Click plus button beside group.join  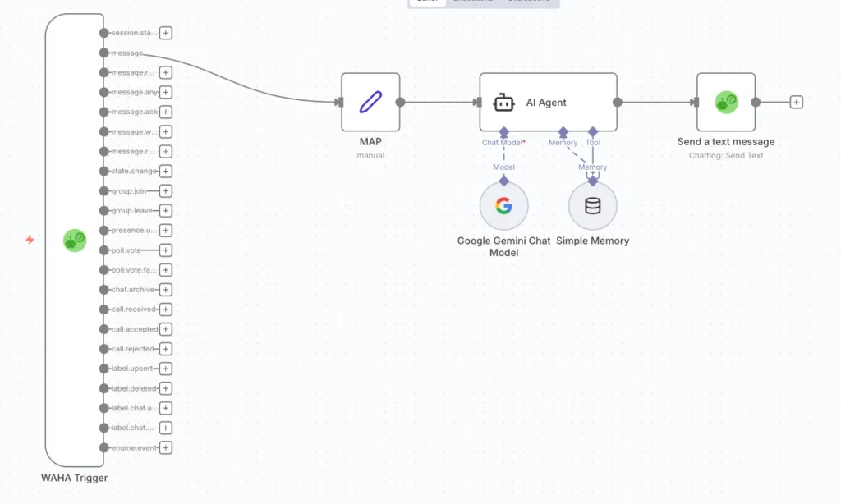(165, 190)
